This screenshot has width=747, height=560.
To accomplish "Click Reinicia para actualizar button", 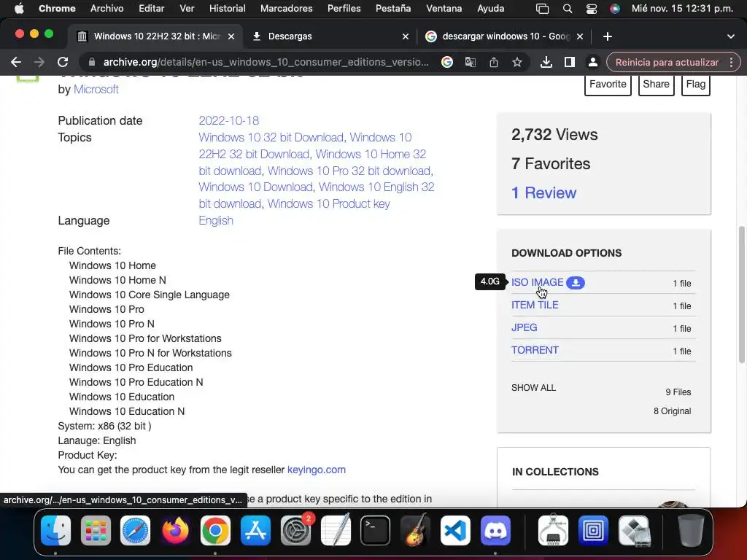I will tap(667, 62).
